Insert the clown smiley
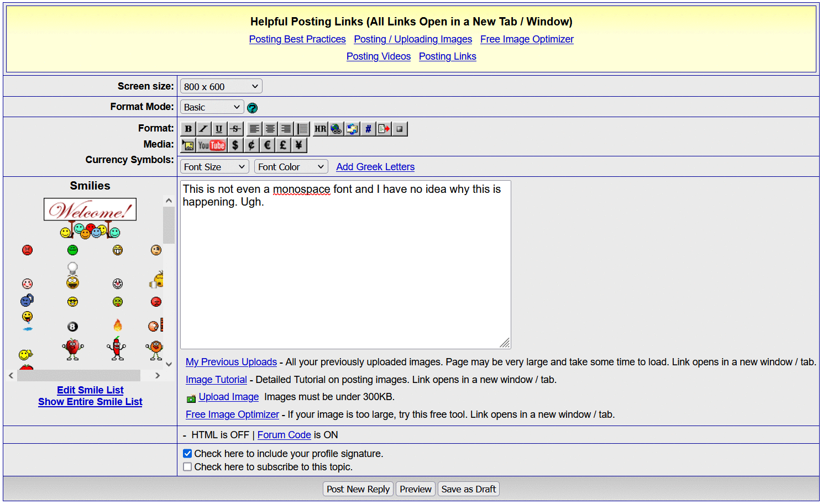823x504 pixels. [x=118, y=283]
